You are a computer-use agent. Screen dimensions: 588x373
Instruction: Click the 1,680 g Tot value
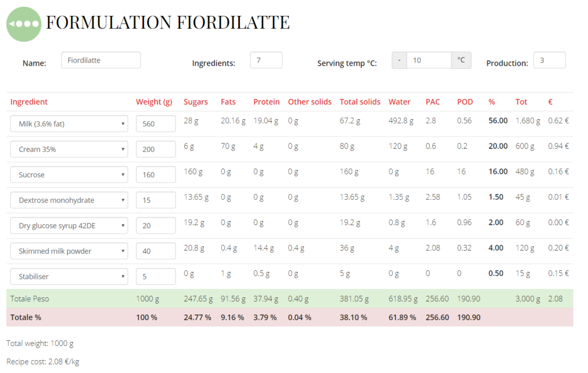528,121
